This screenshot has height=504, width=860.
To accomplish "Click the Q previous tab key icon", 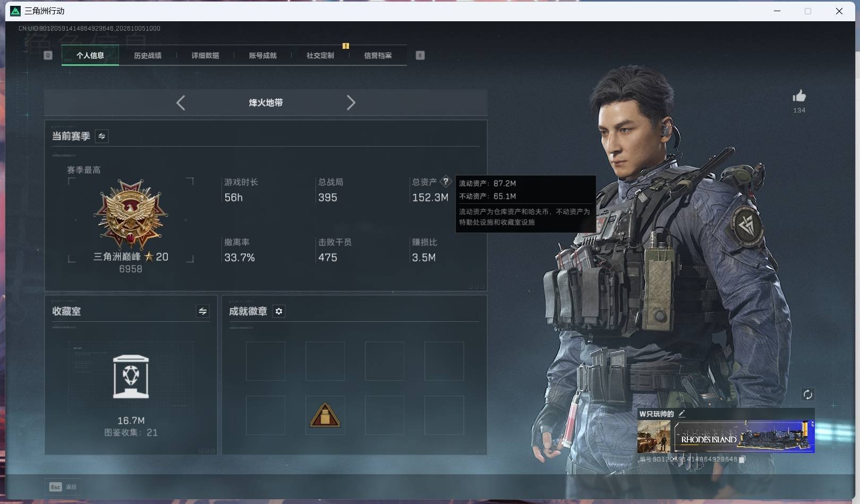I will (x=48, y=55).
